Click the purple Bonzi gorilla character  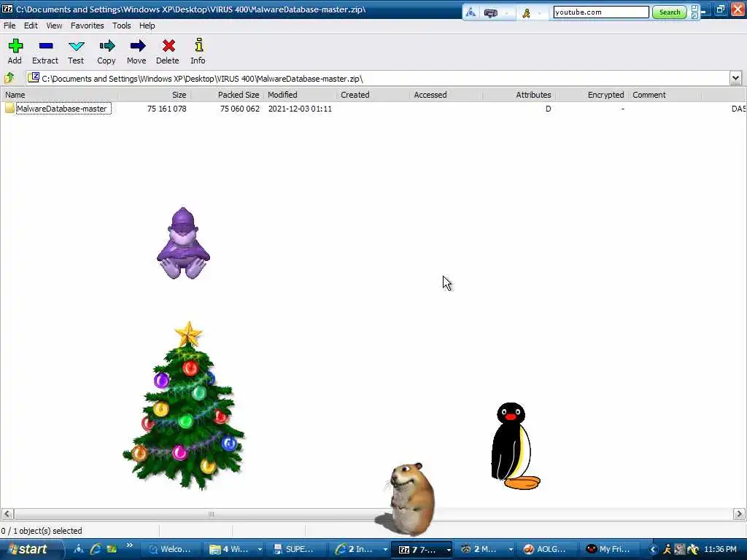click(183, 243)
